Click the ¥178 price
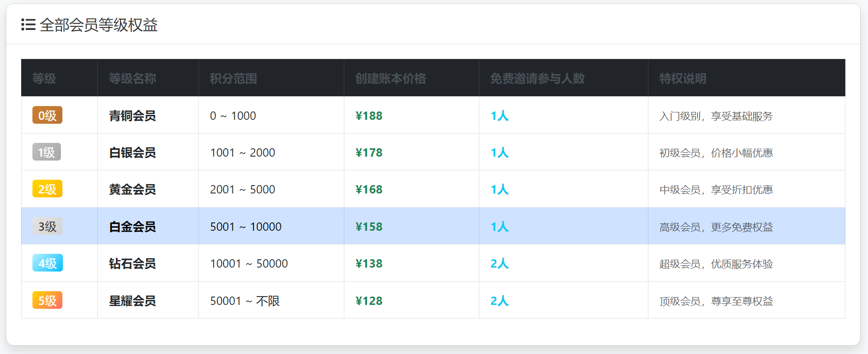The height and width of the screenshot is (354, 868). coord(369,153)
